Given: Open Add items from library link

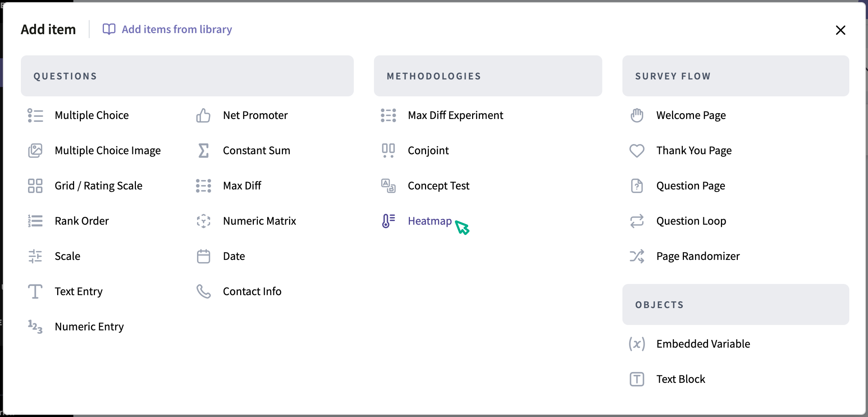Looking at the screenshot, I should pos(167,29).
